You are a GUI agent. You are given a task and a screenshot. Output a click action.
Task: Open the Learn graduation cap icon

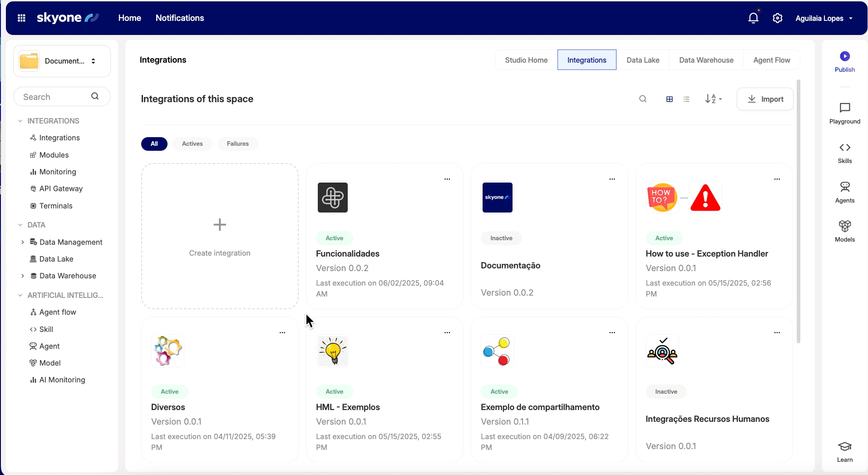844,447
